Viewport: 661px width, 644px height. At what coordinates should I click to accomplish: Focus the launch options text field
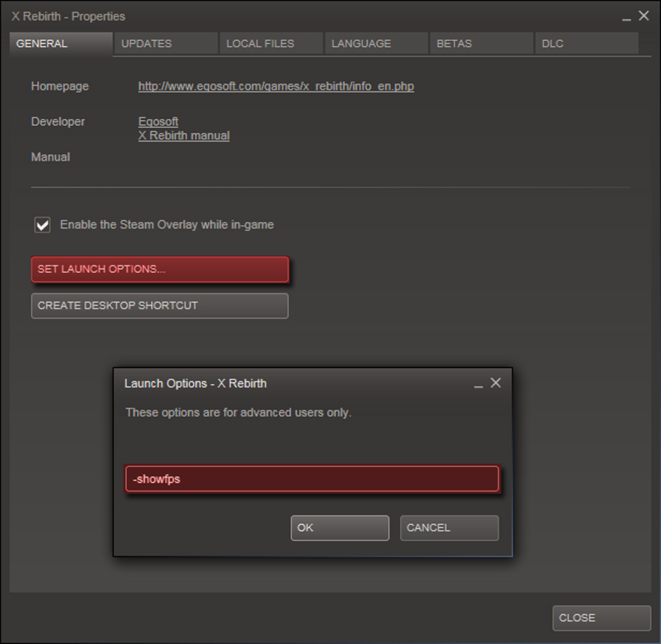tap(312, 478)
